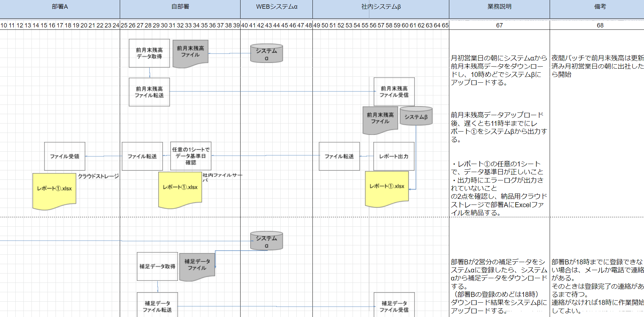Viewport: 644px width, 317px height.
Task: Select the 業務説明 column header cell
Action: [x=499, y=7]
